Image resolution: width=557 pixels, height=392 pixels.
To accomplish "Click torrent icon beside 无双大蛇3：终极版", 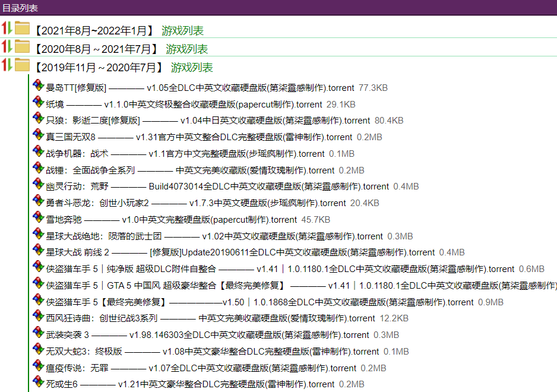I will tap(38, 349).
